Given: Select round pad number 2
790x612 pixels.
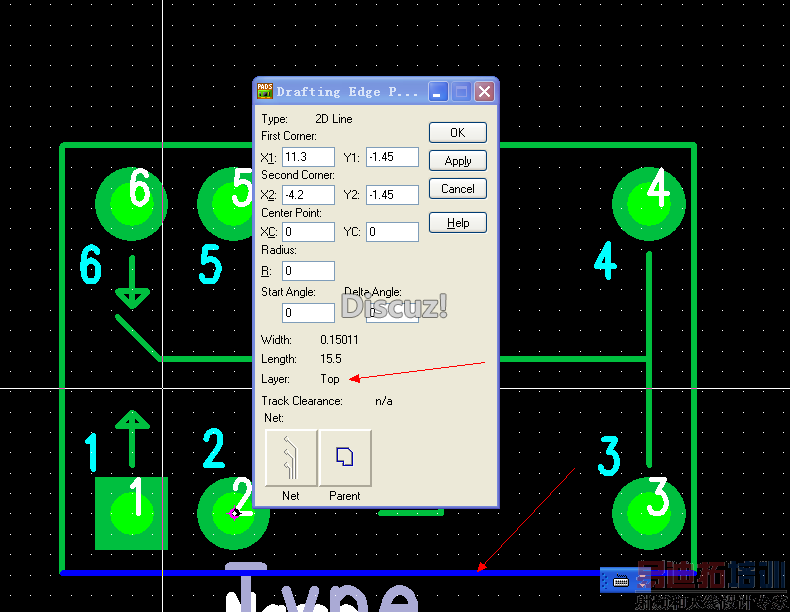Looking at the screenshot, I should (233, 513).
